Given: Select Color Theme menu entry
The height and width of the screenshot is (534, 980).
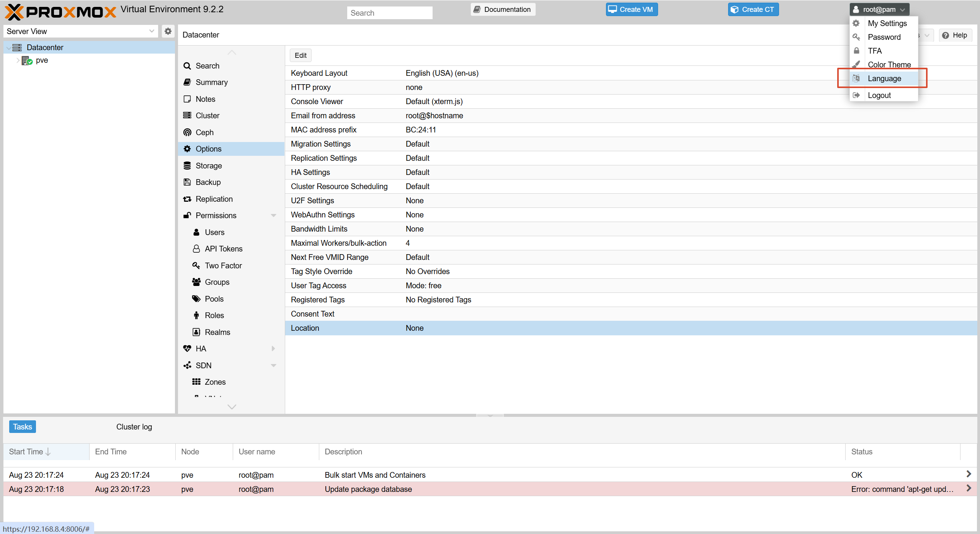Looking at the screenshot, I should point(884,65).
